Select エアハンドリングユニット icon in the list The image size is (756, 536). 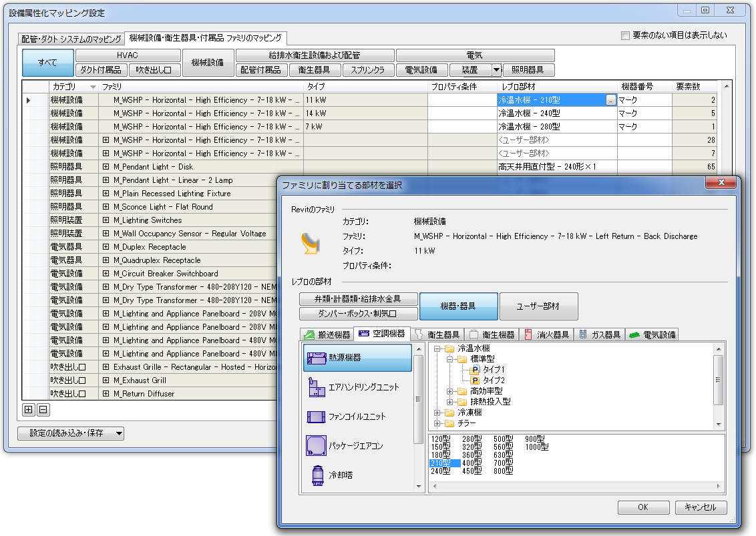click(317, 387)
